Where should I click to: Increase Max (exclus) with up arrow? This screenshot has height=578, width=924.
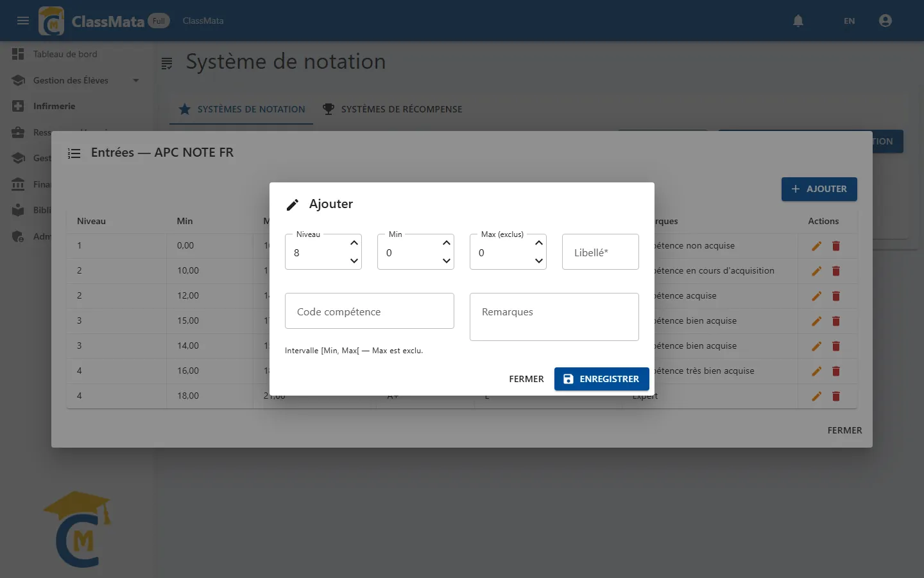(539, 243)
